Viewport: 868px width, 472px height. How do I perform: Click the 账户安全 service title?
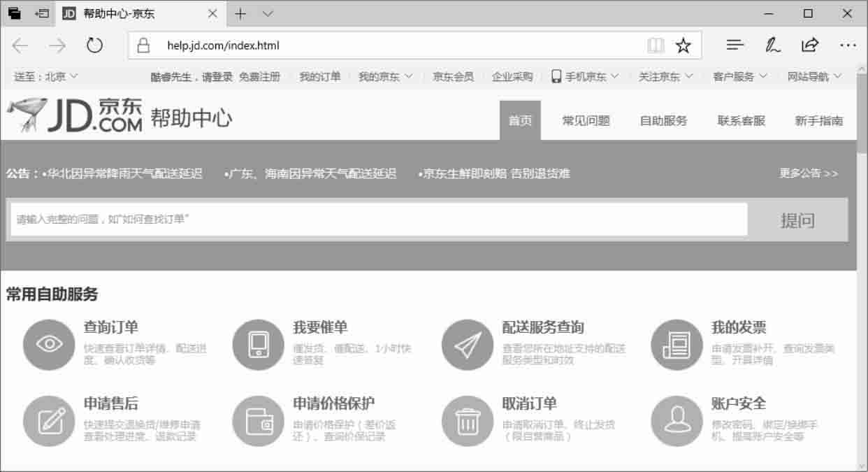point(739,403)
